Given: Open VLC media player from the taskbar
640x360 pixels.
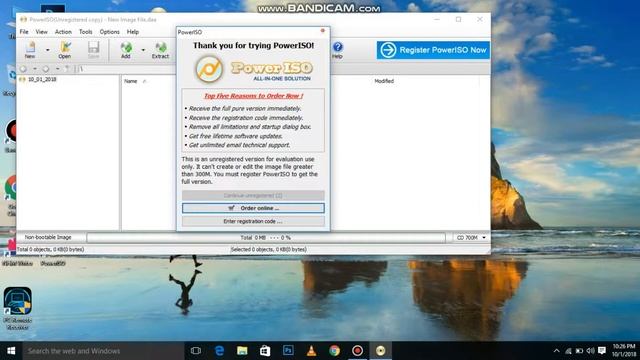Looking at the screenshot, I should click(x=311, y=351).
